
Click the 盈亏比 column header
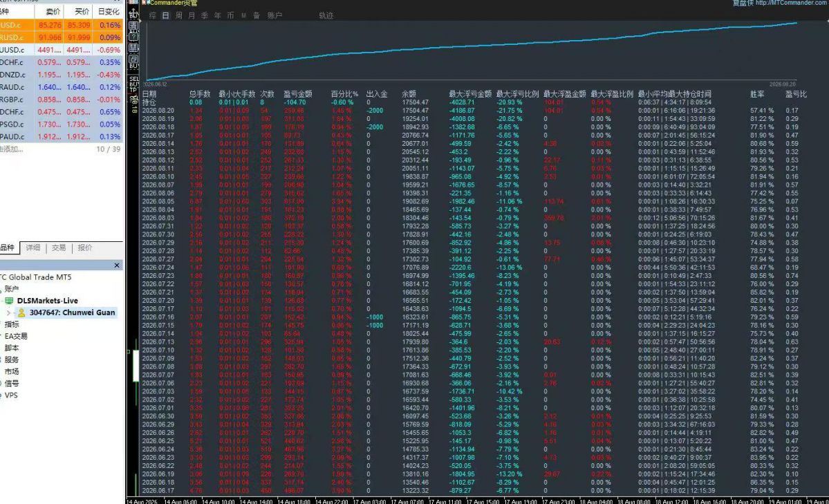tap(796, 93)
